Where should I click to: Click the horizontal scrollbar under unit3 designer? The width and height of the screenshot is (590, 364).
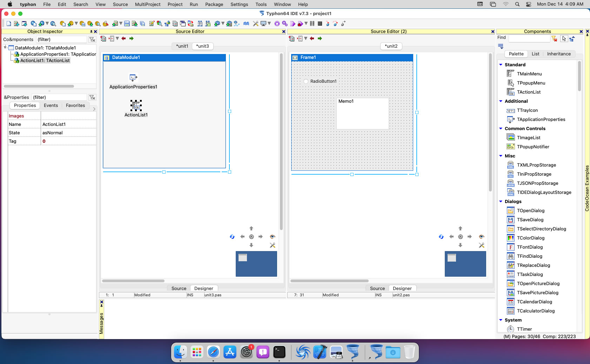(x=133, y=281)
